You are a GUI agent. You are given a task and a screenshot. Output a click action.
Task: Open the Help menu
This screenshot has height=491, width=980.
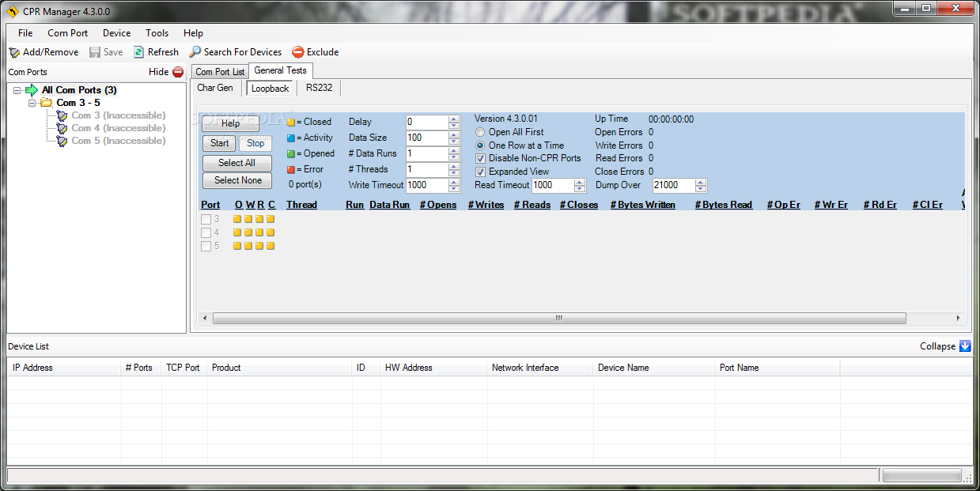pos(193,33)
